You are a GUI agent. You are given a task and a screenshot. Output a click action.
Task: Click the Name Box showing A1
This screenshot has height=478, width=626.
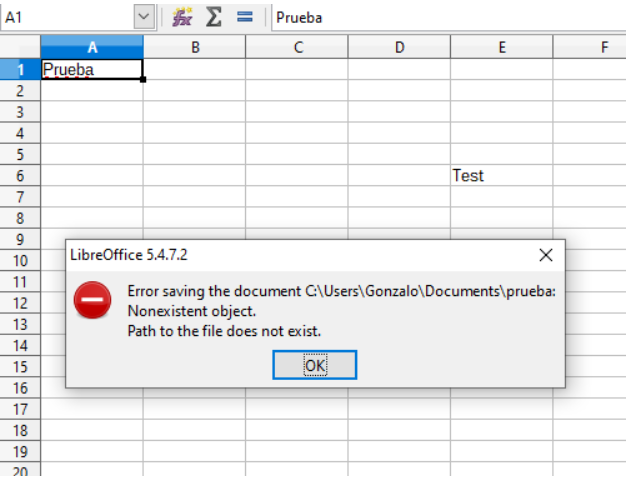coord(66,17)
